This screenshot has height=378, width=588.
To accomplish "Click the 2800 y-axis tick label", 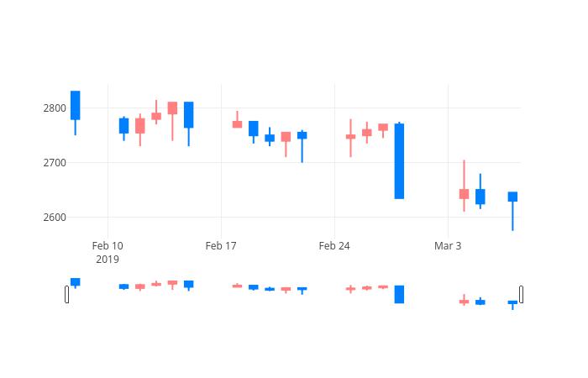I will point(55,108).
